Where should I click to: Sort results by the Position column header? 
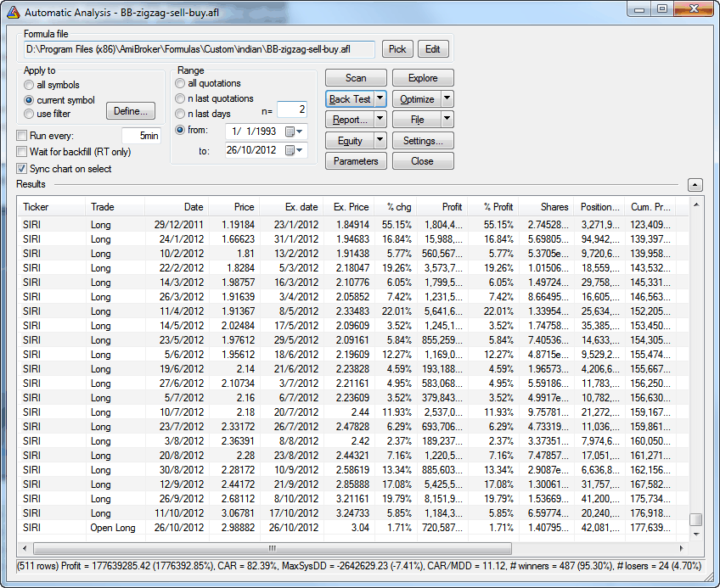(x=599, y=207)
